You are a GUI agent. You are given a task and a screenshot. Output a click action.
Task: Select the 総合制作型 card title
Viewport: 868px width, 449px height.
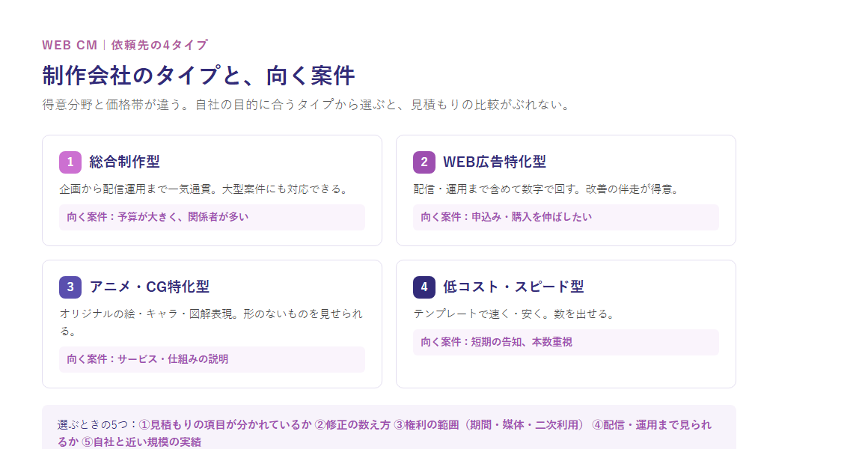tap(124, 162)
